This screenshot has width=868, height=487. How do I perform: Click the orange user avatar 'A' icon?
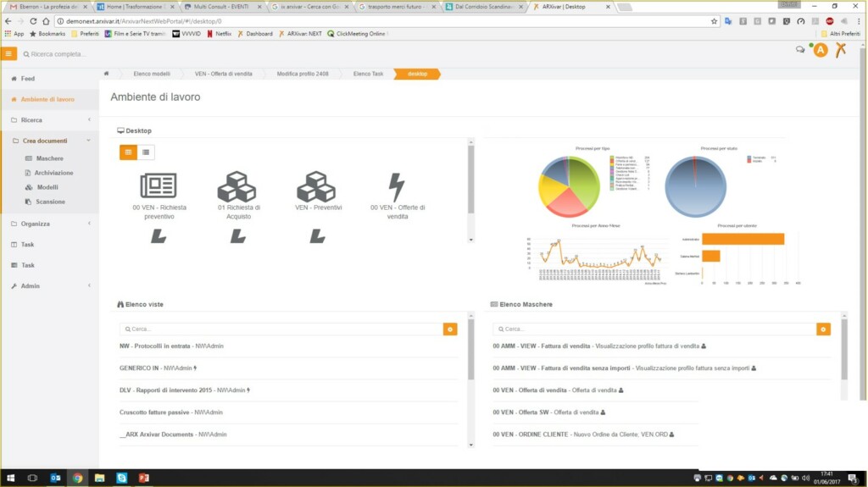[x=820, y=51]
